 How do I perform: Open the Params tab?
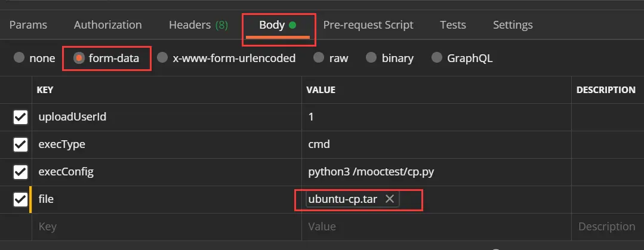(x=28, y=25)
